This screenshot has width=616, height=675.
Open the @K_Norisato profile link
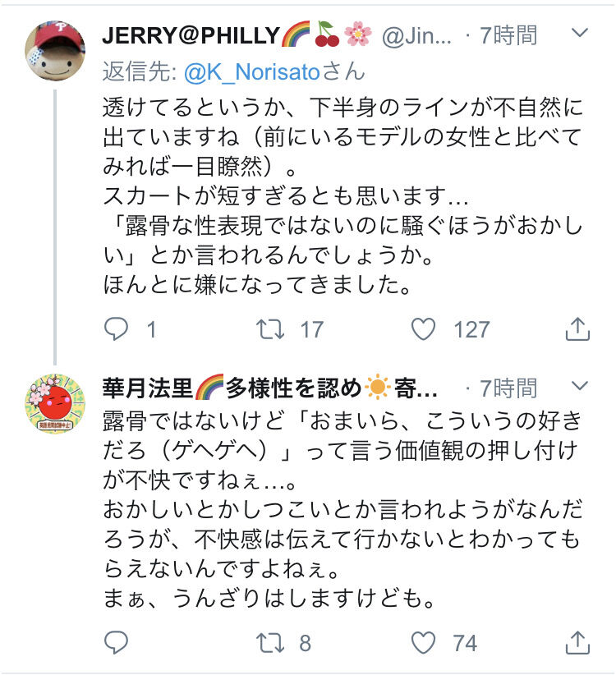(252, 72)
